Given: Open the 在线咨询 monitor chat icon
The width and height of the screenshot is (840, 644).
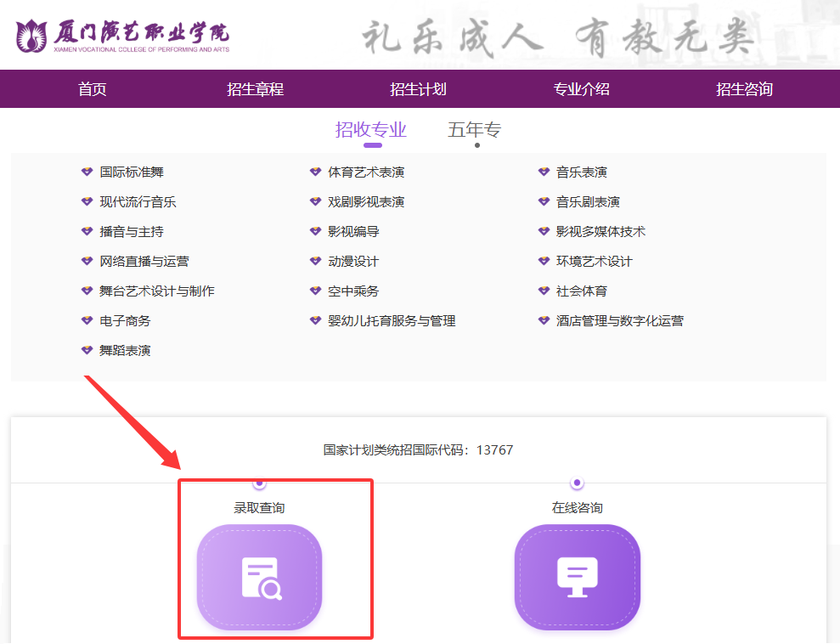Looking at the screenshot, I should point(578,577).
